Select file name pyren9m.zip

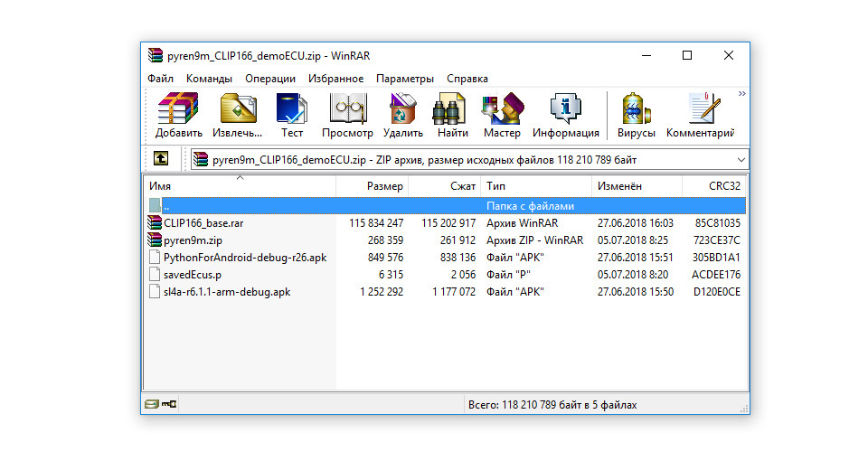[x=193, y=240]
